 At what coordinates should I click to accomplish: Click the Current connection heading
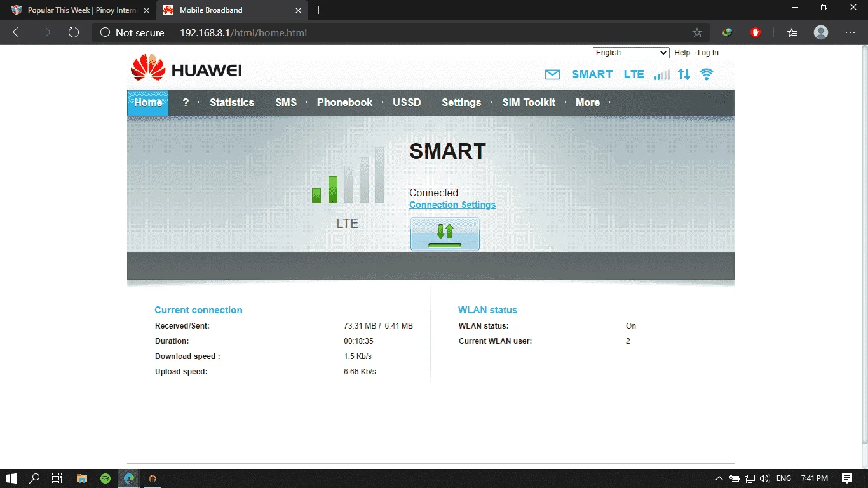[198, 310]
